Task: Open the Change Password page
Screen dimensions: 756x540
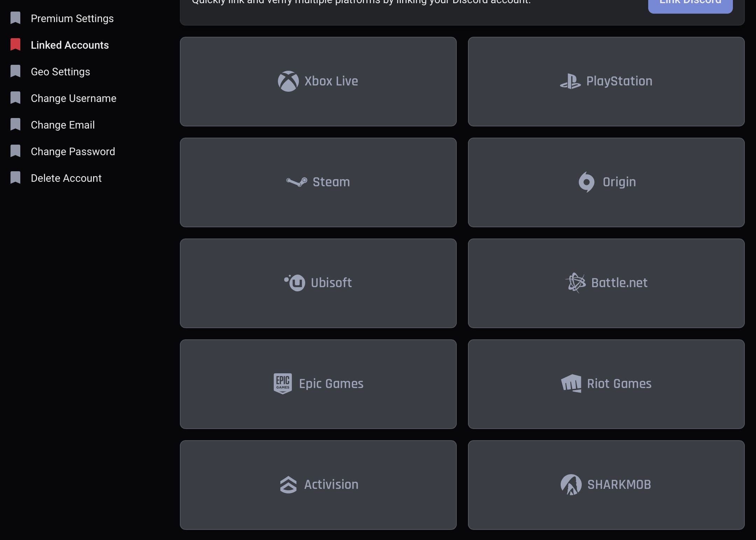Action: 73,151
